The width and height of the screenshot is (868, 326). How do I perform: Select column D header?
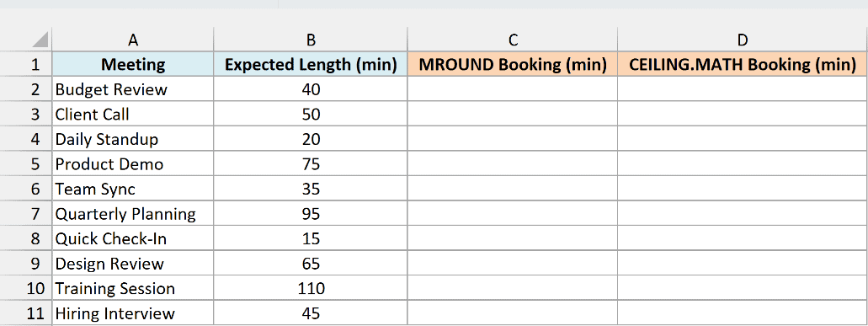point(743,40)
